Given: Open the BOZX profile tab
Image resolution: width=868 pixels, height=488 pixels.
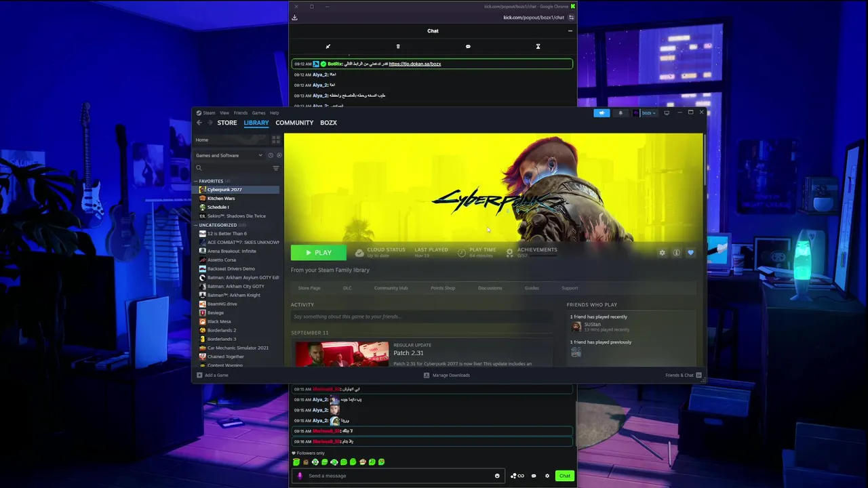Looking at the screenshot, I should [328, 123].
